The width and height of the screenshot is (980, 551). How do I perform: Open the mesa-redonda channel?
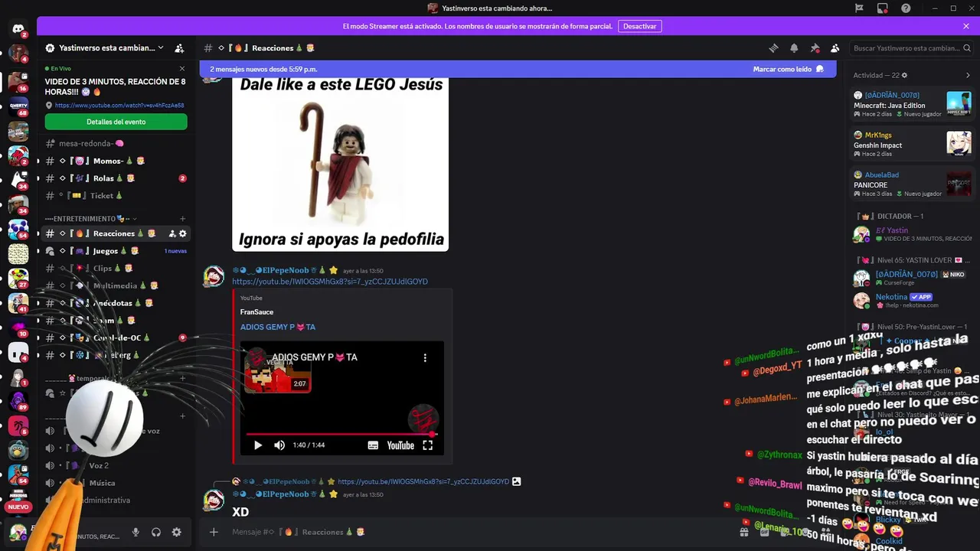(116, 143)
